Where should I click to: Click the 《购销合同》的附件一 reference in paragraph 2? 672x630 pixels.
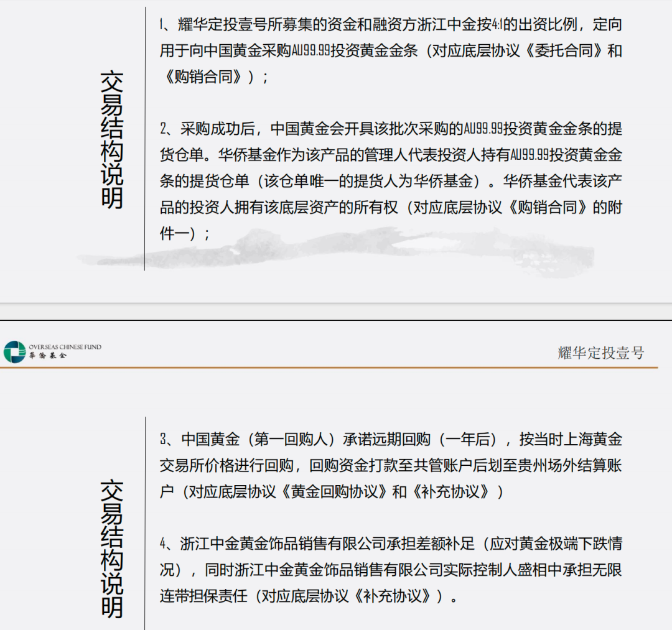click(x=565, y=207)
